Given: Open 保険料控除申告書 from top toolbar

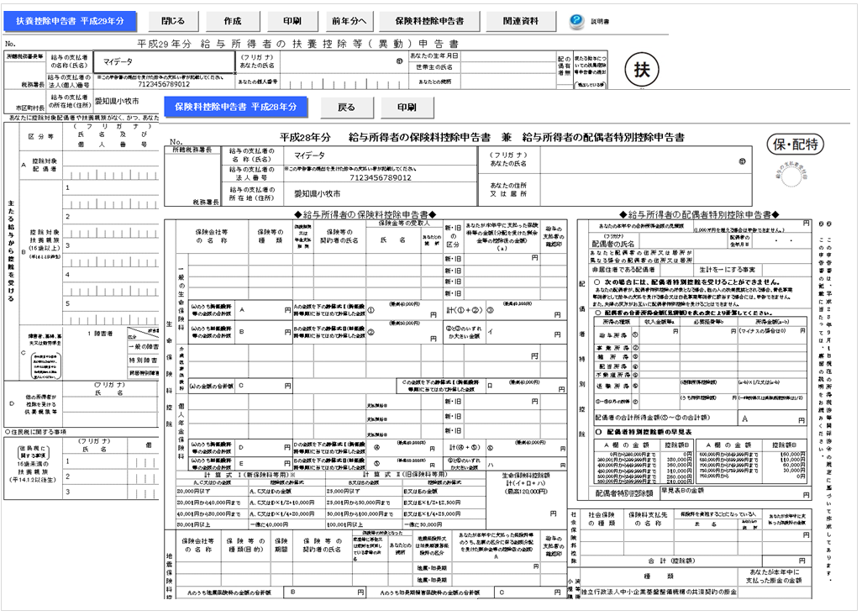Looking at the screenshot, I should (x=429, y=22).
